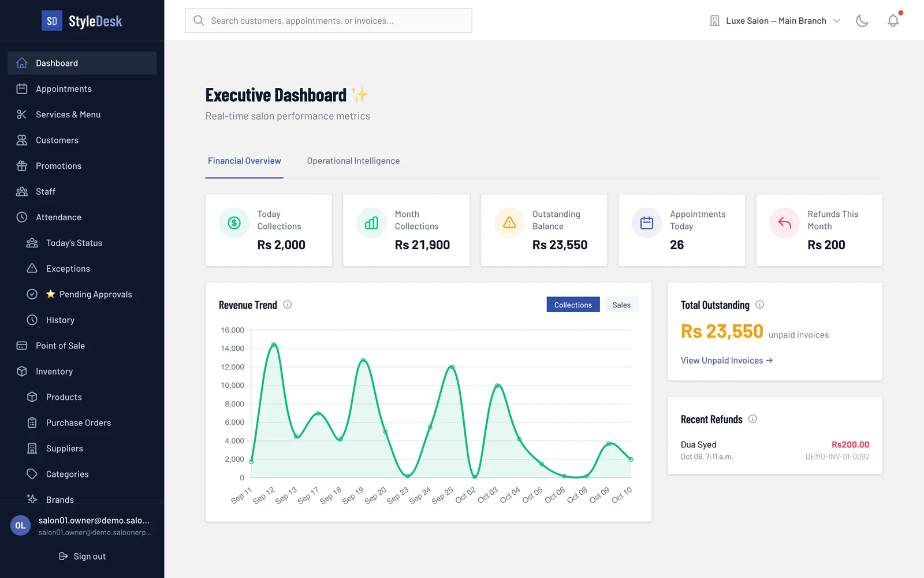Click the History clock icon
Viewport: 924px width, 578px height.
point(32,320)
